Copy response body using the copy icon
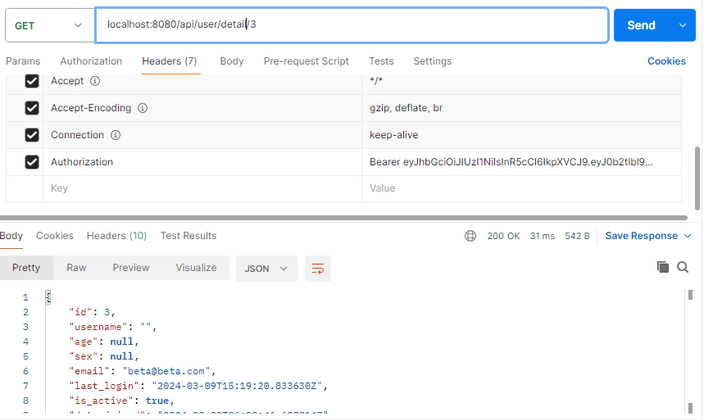This screenshot has width=704, height=420. 662,267
